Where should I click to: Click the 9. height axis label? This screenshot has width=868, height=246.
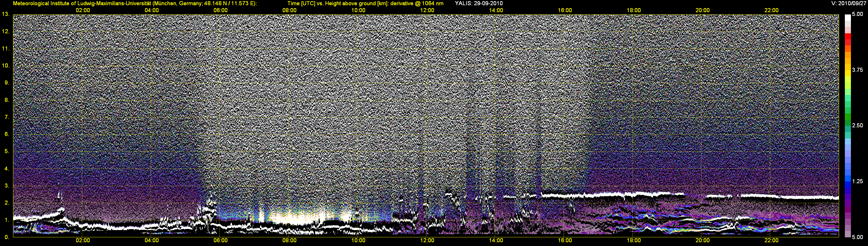pos(7,82)
